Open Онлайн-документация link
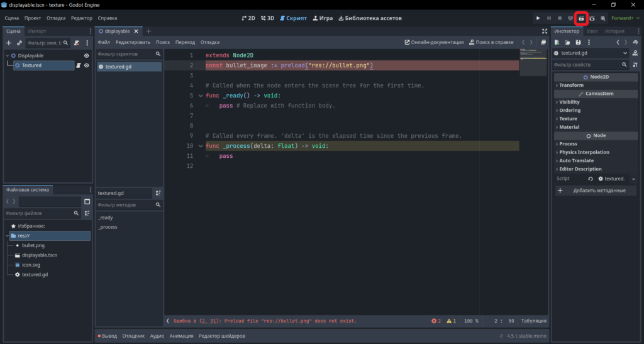 [x=434, y=42]
